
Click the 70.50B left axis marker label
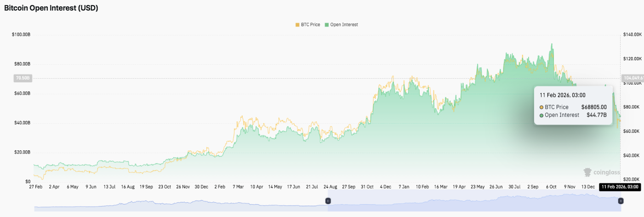click(x=23, y=79)
